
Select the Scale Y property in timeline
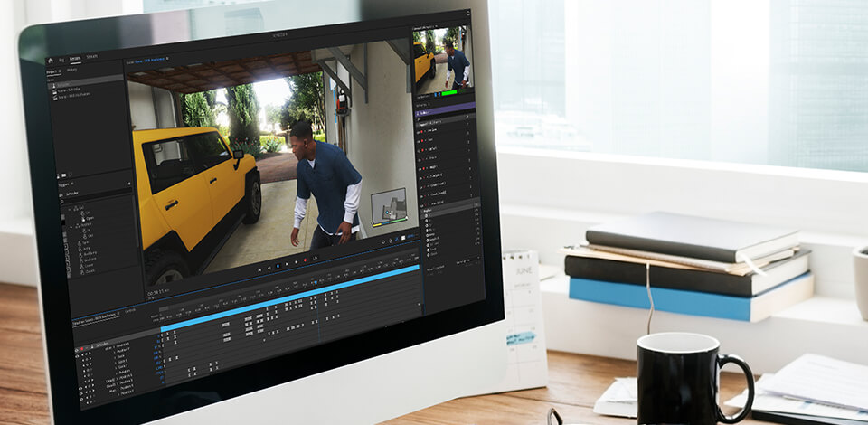click(124, 366)
